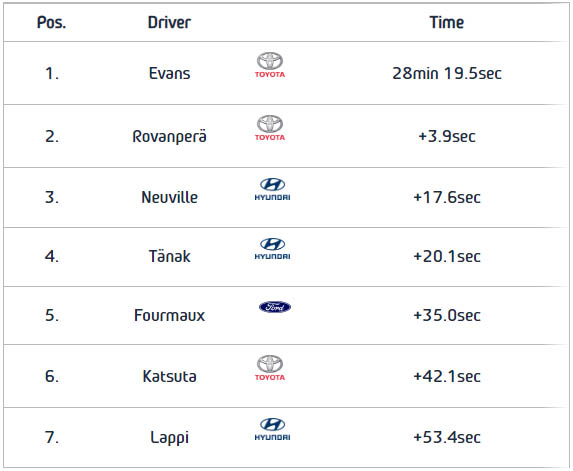Click the Driver column header

(169, 23)
